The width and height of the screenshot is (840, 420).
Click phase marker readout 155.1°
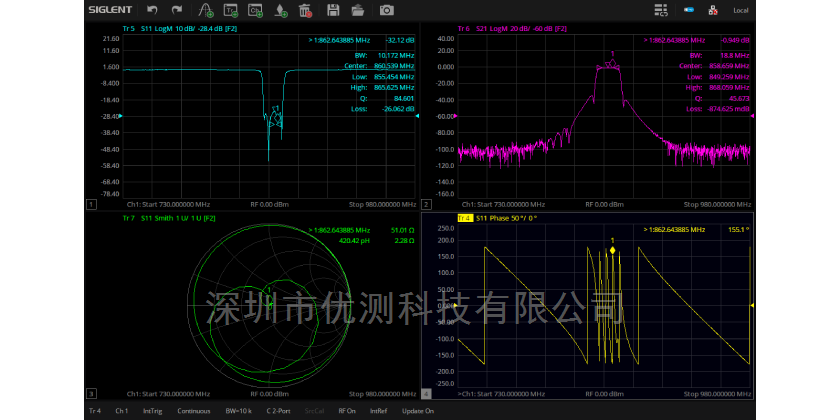coord(739,229)
